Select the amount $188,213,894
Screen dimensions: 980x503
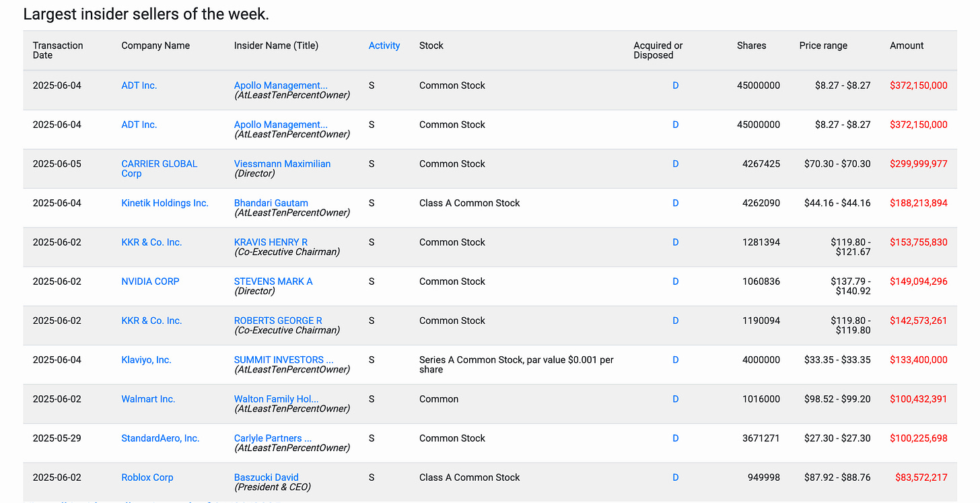tap(918, 203)
